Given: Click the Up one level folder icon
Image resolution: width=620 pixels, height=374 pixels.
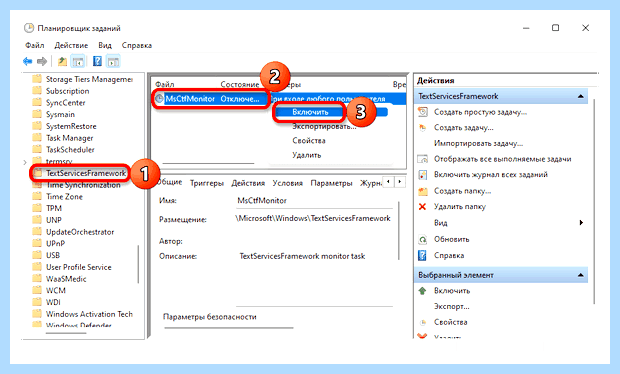Looking at the screenshot, I should point(62,61).
